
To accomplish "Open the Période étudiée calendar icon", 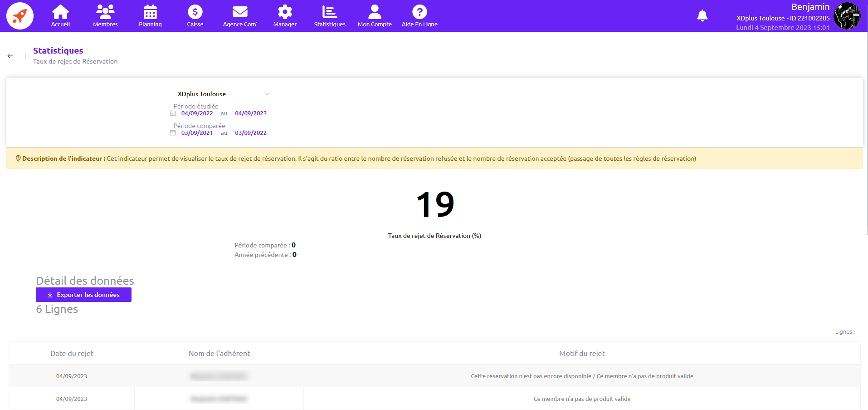I will click(x=173, y=114).
